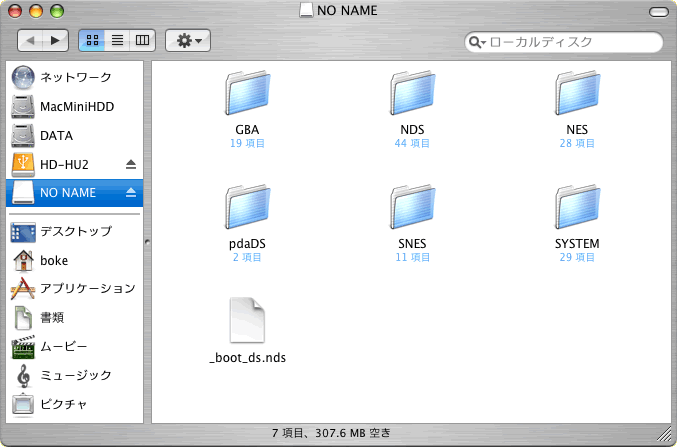Select DATA label in the sidebar
Viewport: 677px width, 447px height.
pos(56,136)
